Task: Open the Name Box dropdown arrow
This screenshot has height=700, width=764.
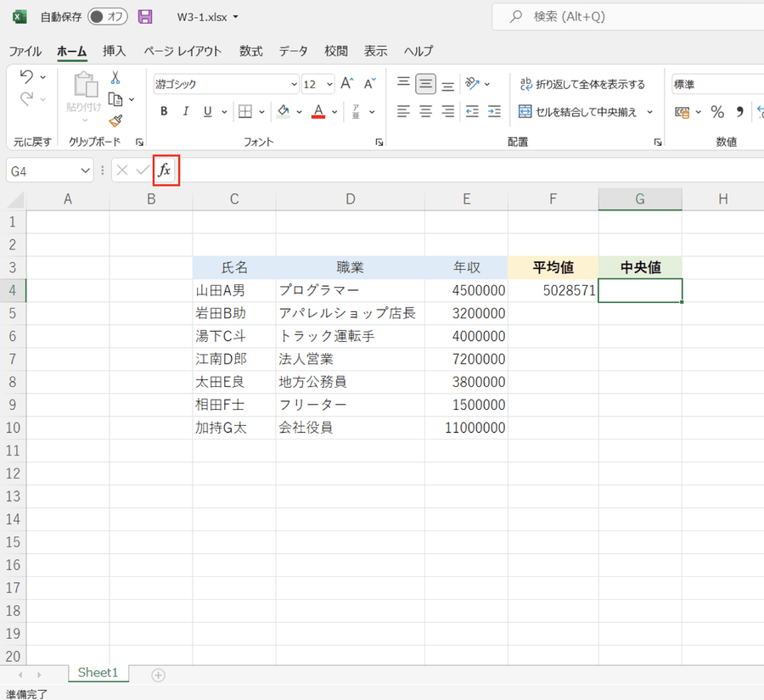Action: [x=85, y=171]
